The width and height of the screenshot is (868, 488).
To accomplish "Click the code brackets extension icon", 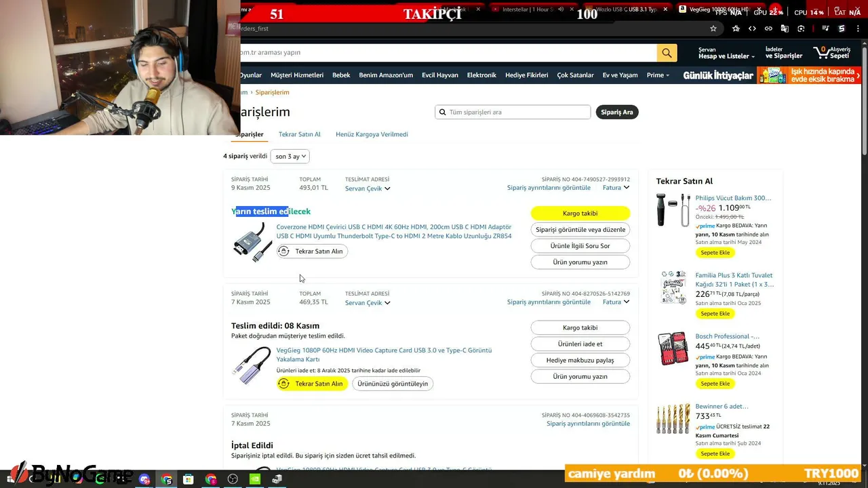I will click(x=752, y=28).
